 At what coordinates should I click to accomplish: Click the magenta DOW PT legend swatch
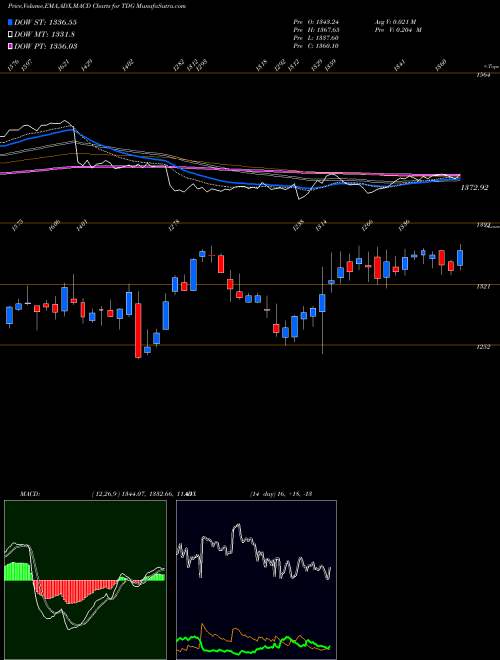click(x=10, y=46)
